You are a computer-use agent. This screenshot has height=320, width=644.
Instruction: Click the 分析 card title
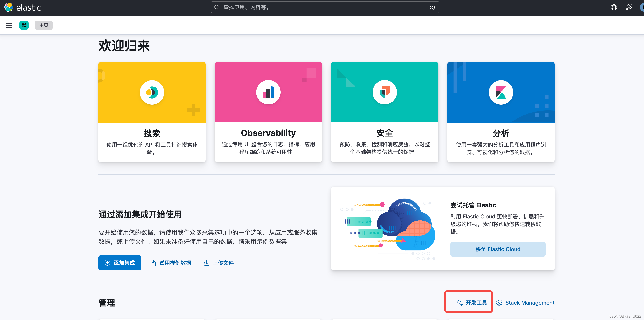point(501,133)
